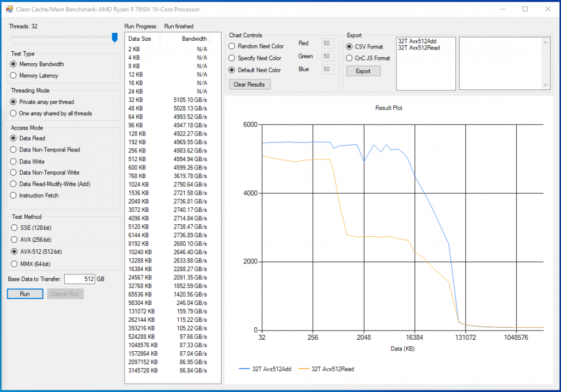Select One array shared by all threads
This screenshot has height=392, width=561.
(x=14, y=113)
